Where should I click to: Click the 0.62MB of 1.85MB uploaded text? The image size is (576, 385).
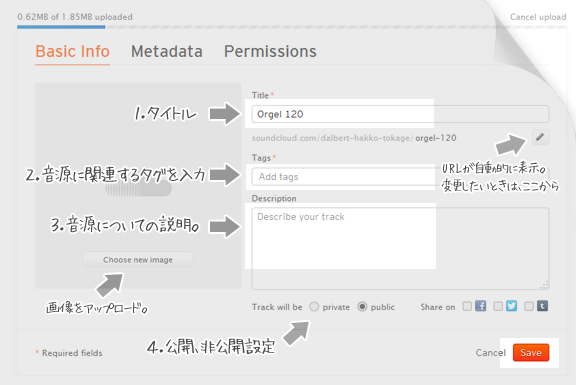click(x=75, y=17)
